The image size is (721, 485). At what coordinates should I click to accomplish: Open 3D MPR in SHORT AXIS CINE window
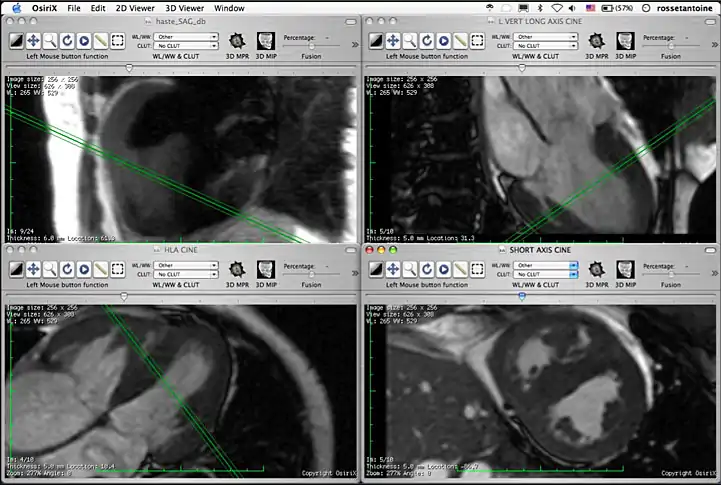598,268
